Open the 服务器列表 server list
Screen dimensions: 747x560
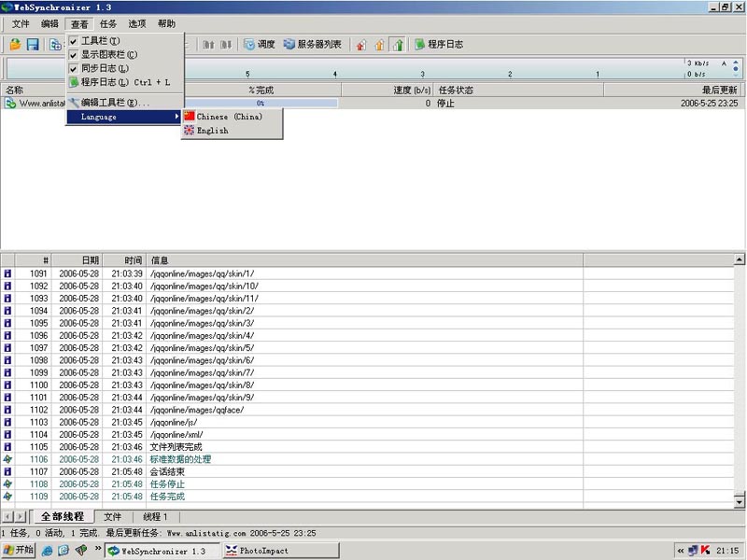click(313, 44)
